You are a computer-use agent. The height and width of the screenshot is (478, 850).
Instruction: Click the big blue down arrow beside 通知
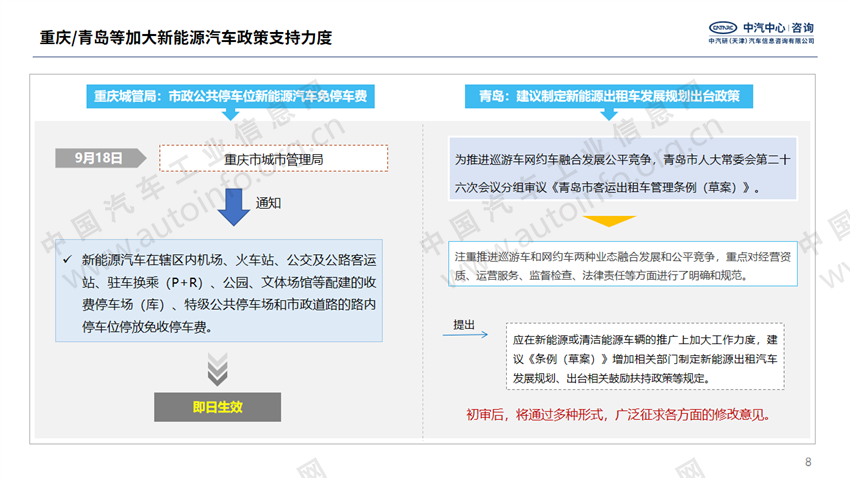pyautogui.click(x=234, y=207)
